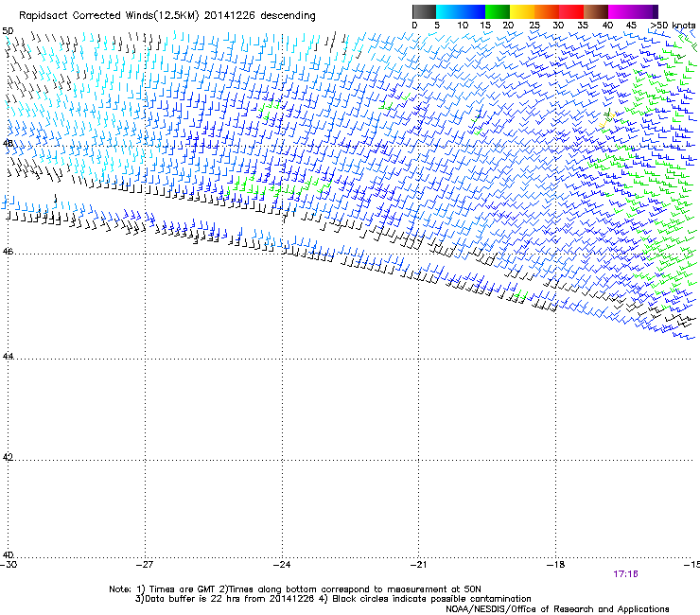This screenshot has width=700, height=615.
Task: Click the orange 25-30 knots legend swatch
Action: click(547, 11)
